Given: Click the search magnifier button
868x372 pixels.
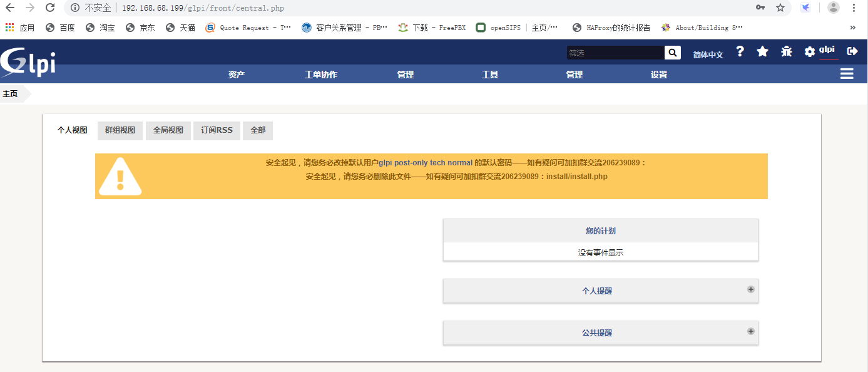Looking at the screenshot, I should pos(673,53).
